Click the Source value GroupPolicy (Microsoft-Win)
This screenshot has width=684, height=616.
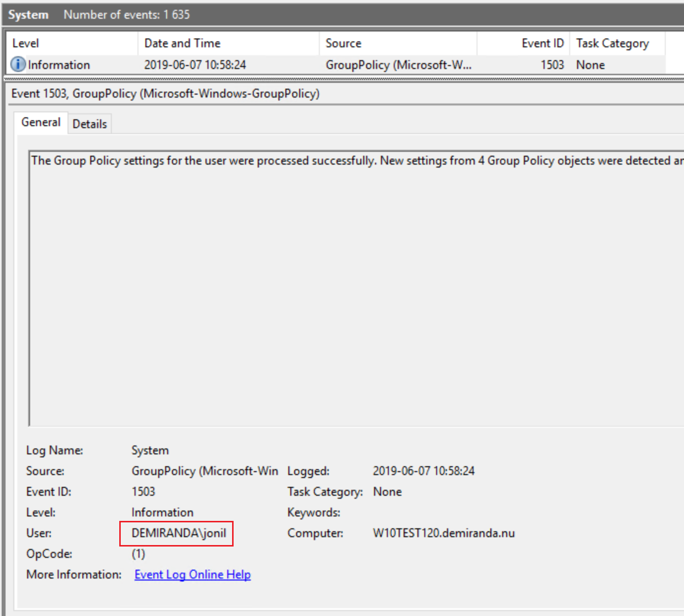205,471
